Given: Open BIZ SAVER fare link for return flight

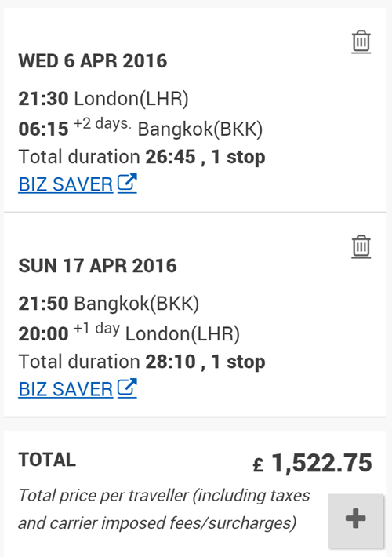Looking at the screenshot, I should click(x=66, y=389).
